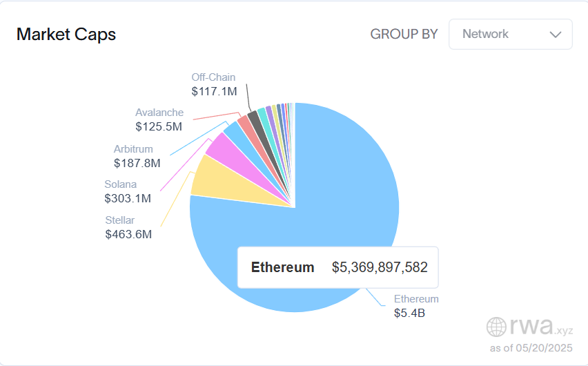Open the Network group-by dropdown
The width and height of the screenshot is (588, 366).
coord(510,34)
